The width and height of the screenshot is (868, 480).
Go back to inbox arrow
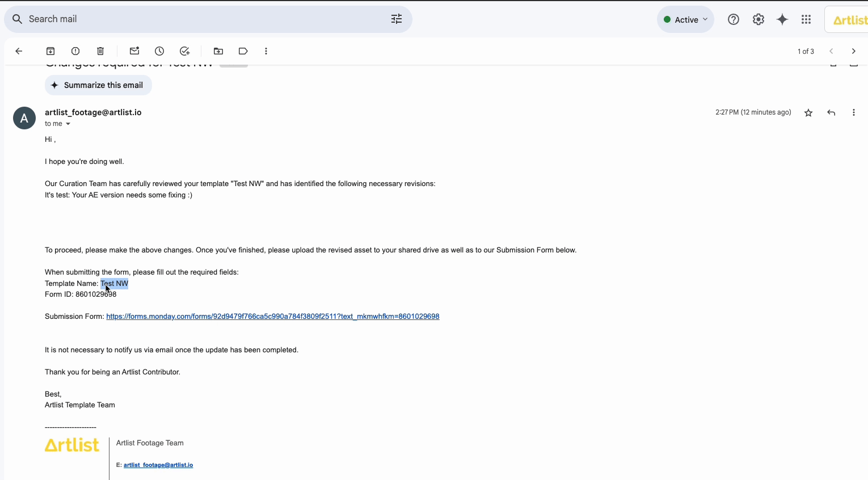19,51
